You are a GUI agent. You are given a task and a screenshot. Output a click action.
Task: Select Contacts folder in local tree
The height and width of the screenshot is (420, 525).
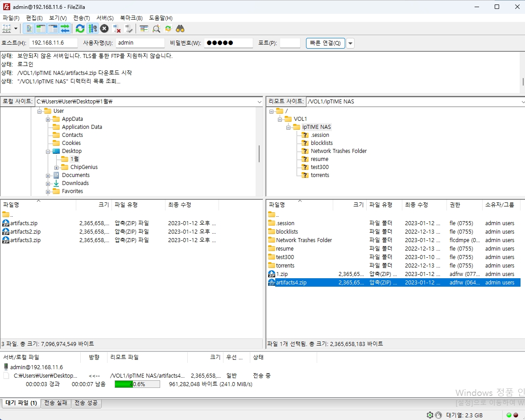click(72, 135)
